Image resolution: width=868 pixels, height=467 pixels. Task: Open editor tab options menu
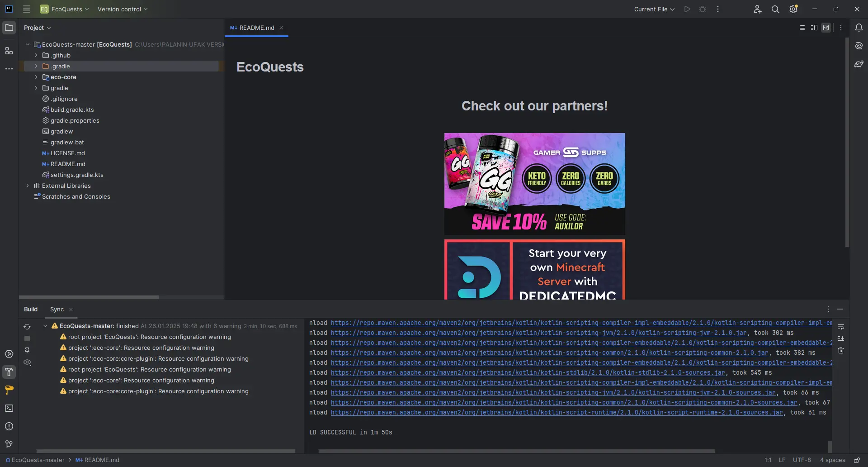pos(841,28)
